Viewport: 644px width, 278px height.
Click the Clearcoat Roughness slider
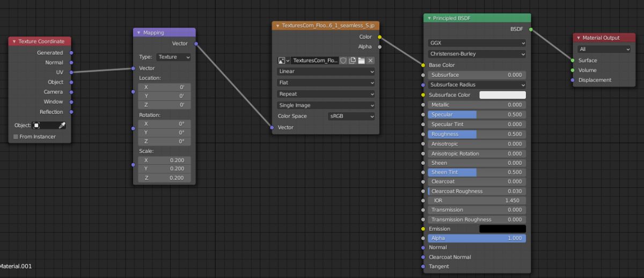(x=477, y=191)
